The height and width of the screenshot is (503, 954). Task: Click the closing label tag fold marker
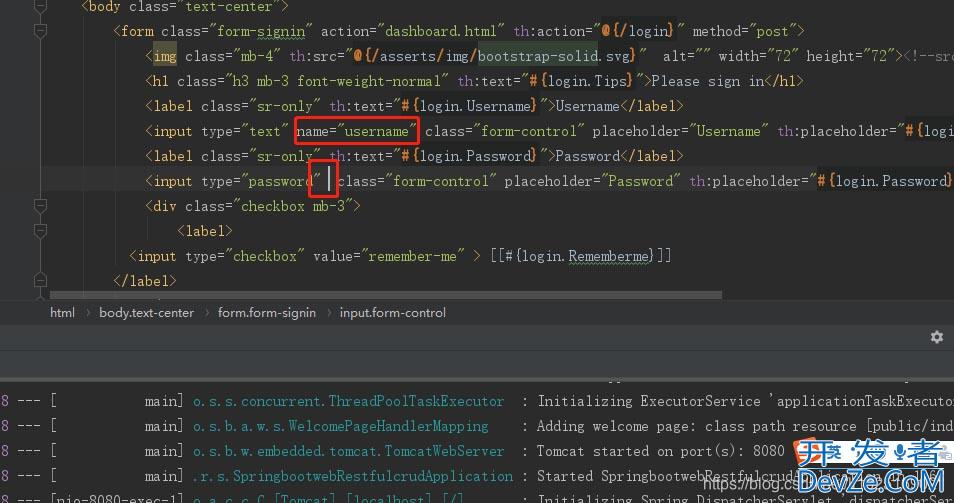pos(40,280)
